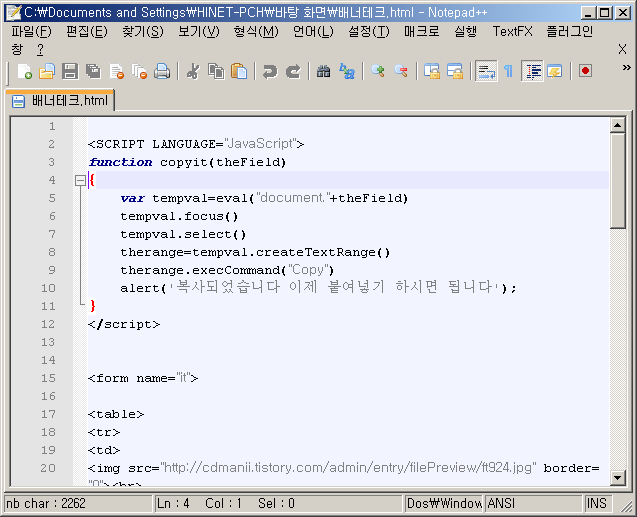The image size is (637, 517).
Task: Click the Zoom Out magnifier icon
Action: pyautogui.click(x=401, y=71)
